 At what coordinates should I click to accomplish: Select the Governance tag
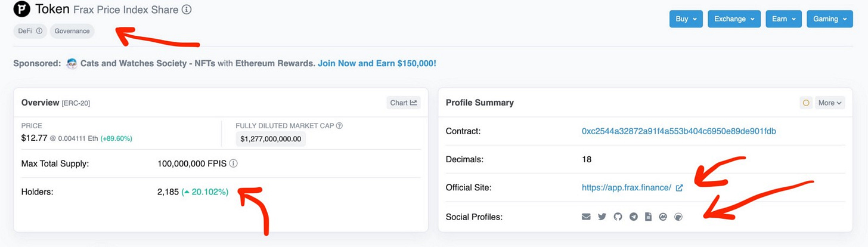click(x=72, y=31)
